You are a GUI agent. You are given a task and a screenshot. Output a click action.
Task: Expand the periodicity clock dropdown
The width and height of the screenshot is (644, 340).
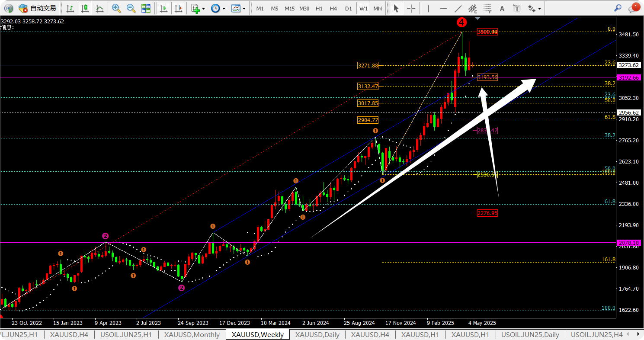(218, 8)
